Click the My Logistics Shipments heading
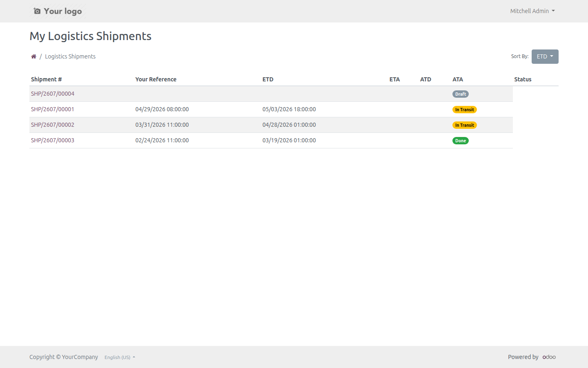588x368 pixels. [90, 36]
